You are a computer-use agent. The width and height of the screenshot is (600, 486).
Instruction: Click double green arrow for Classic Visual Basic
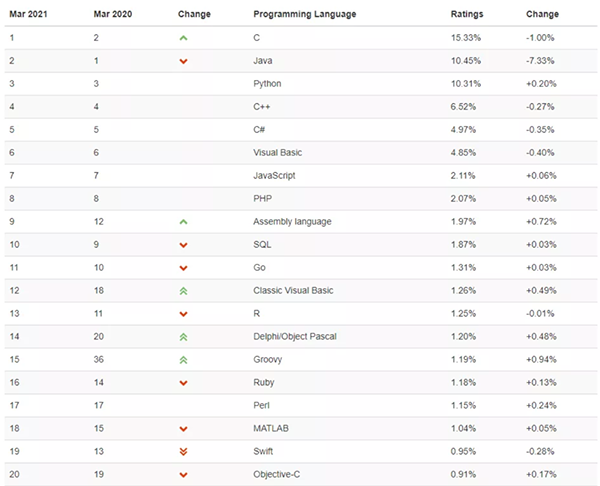pyautogui.click(x=183, y=291)
